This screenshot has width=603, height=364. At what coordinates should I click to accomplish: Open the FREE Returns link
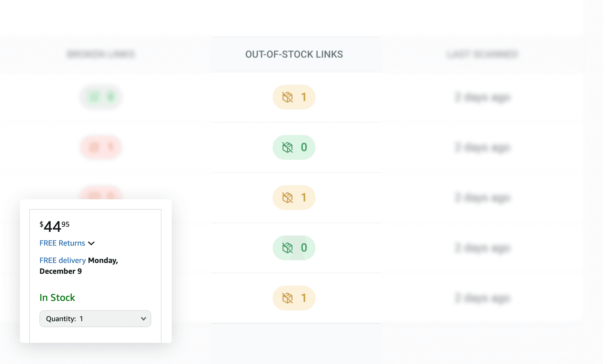click(x=62, y=243)
